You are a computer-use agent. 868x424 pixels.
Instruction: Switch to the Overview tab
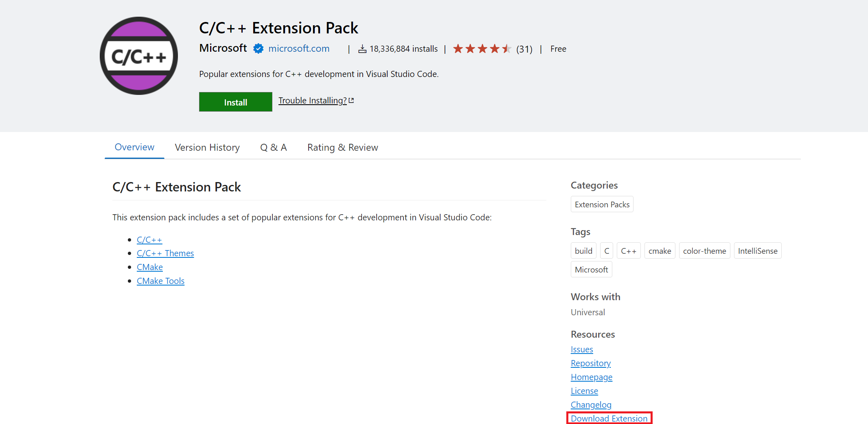(x=134, y=147)
